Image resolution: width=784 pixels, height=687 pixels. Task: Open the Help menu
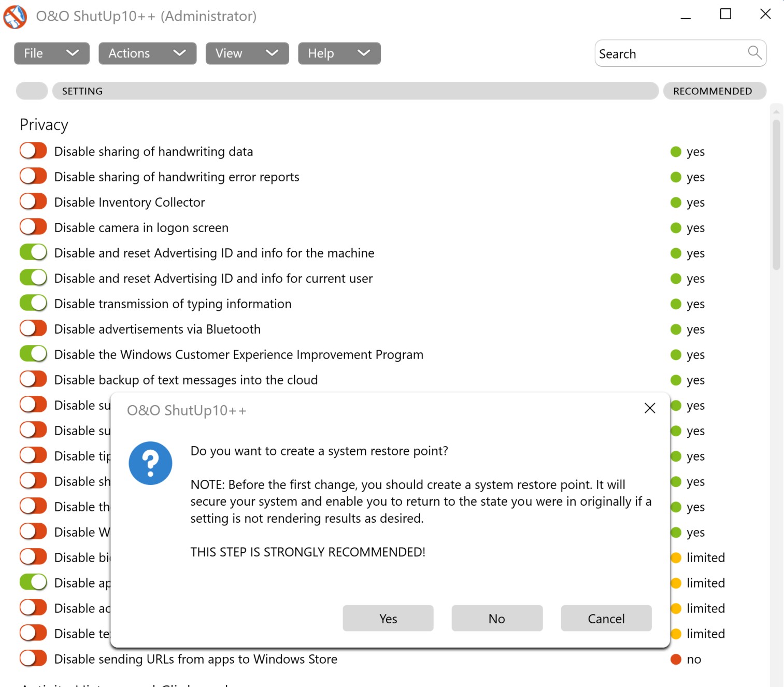(x=339, y=53)
